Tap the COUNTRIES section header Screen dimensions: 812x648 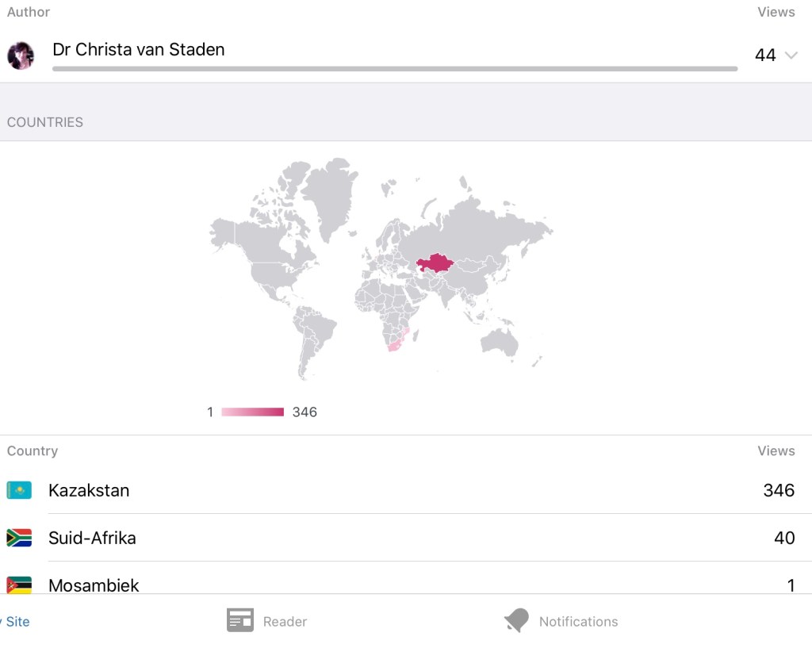(45, 122)
